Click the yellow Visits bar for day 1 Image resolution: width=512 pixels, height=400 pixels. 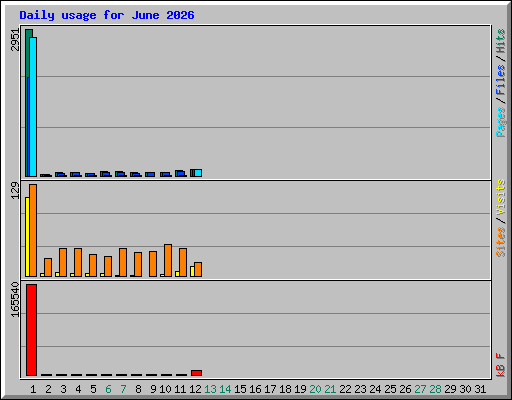pyautogui.click(x=27, y=237)
